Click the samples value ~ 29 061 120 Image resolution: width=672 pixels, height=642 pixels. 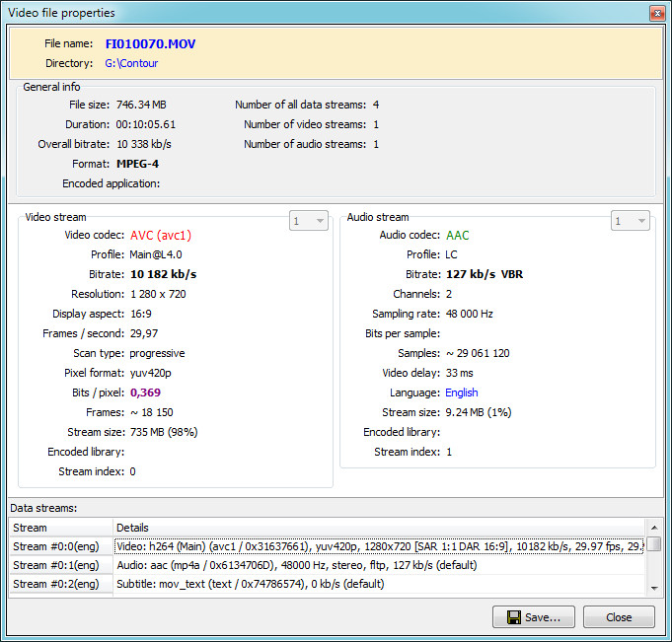pos(478,353)
